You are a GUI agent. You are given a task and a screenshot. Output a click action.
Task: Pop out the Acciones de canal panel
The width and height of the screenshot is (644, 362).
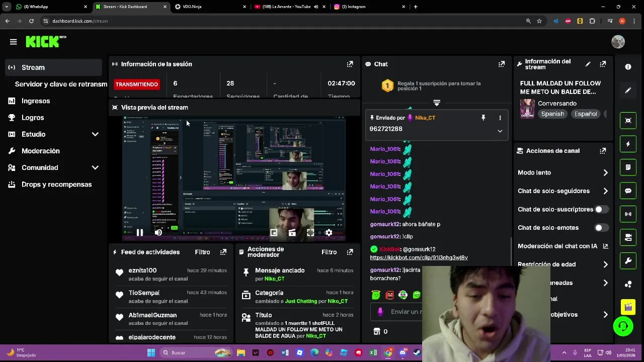603,151
